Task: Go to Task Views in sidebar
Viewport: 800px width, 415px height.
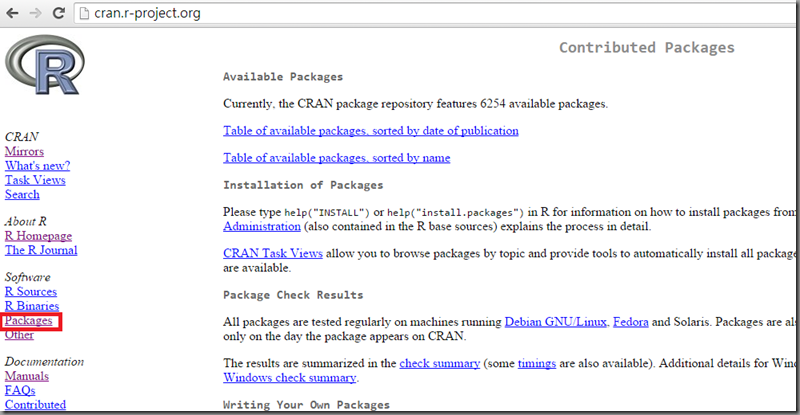Action: tap(35, 180)
